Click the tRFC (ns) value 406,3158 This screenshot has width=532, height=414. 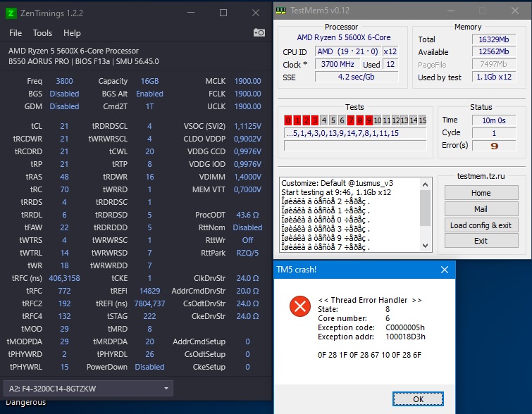click(64, 278)
